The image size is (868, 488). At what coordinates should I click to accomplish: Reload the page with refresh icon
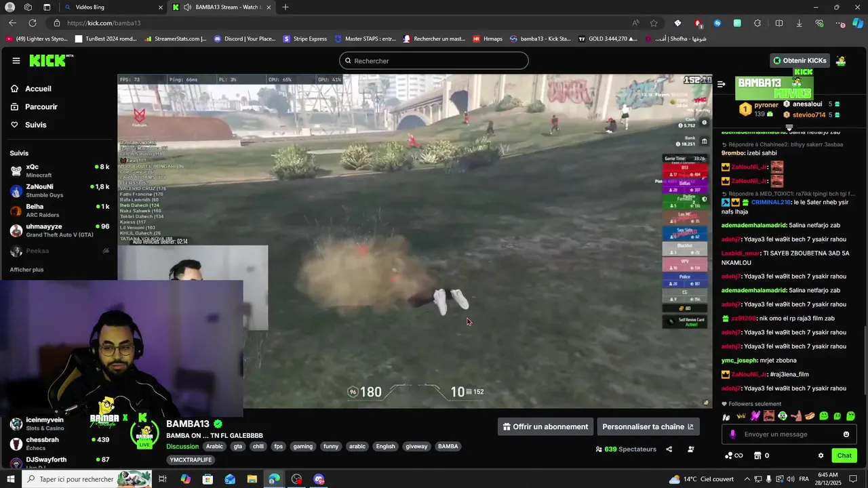33,23
